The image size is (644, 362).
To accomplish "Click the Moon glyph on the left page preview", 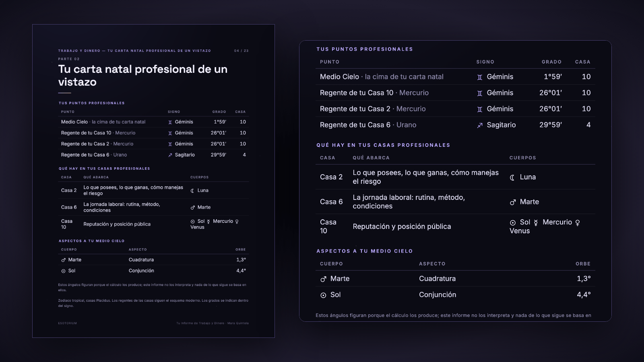I will point(192,191).
